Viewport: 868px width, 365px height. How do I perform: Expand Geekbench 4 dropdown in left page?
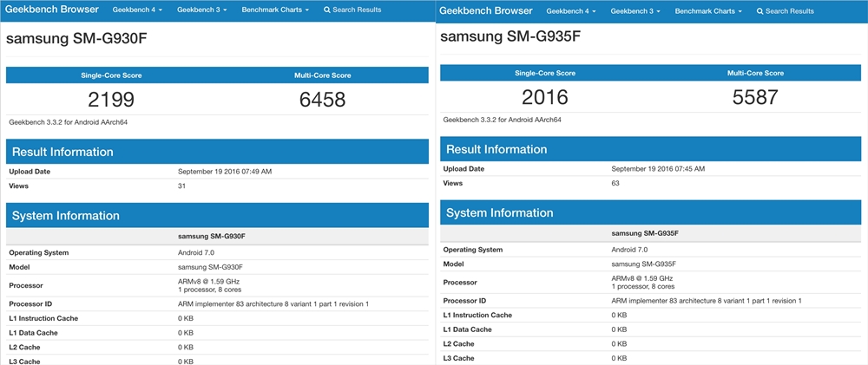coord(137,10)
